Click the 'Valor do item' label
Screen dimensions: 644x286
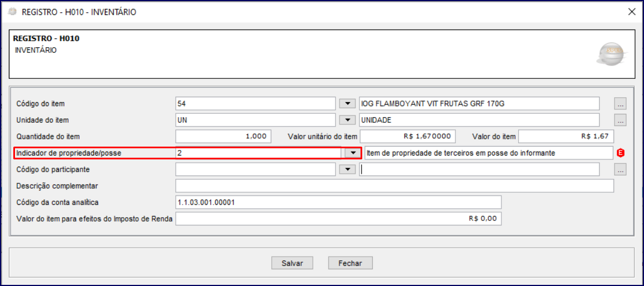(x=494, y=136)
